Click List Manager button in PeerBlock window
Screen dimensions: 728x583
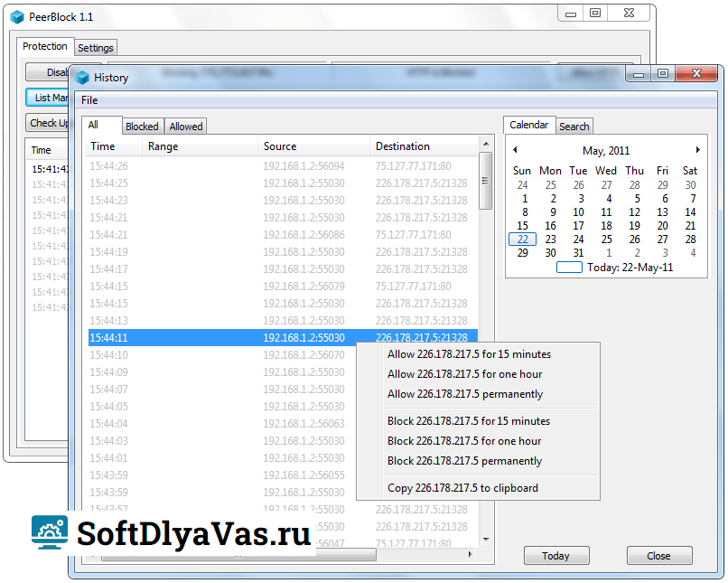click(47, 98)
